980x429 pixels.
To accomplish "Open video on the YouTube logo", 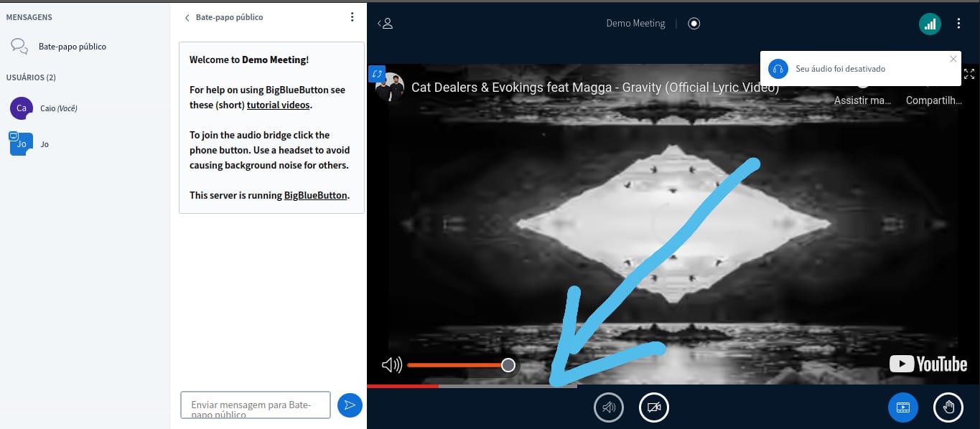I will [x=928, y=364].
